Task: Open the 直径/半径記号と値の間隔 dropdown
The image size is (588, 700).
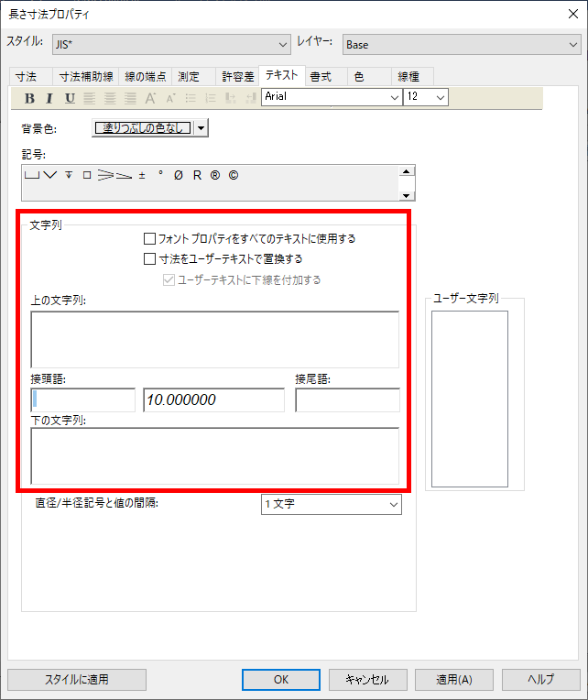Action: point(331,504)
